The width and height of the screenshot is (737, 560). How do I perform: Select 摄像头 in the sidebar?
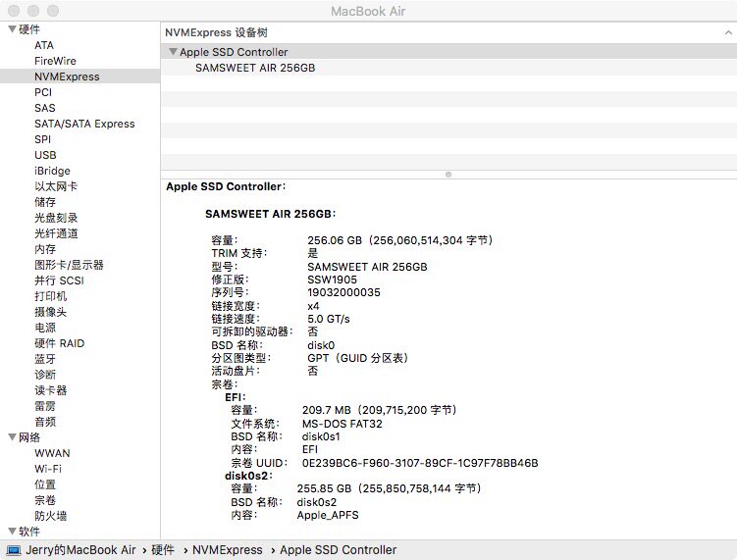pos(51,312)
